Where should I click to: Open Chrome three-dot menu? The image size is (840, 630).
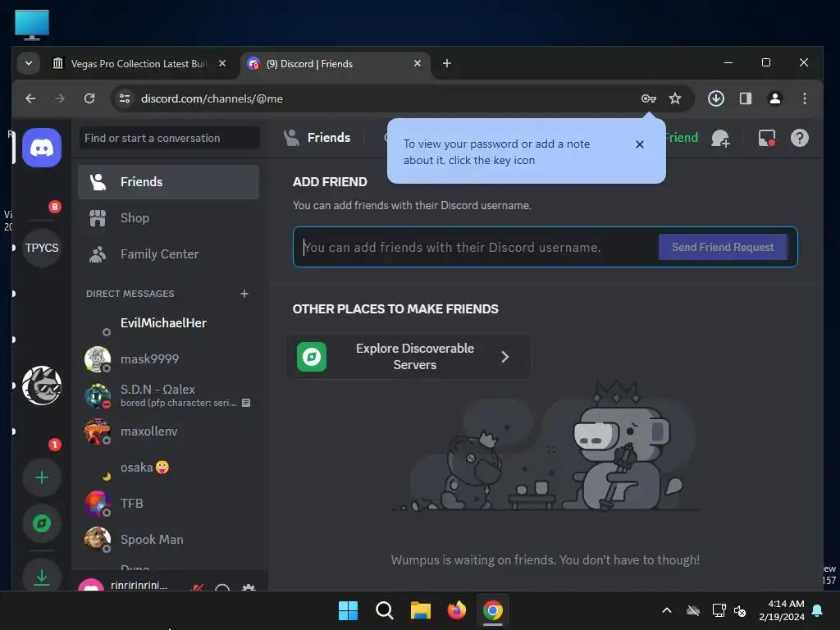click(804, 98)
